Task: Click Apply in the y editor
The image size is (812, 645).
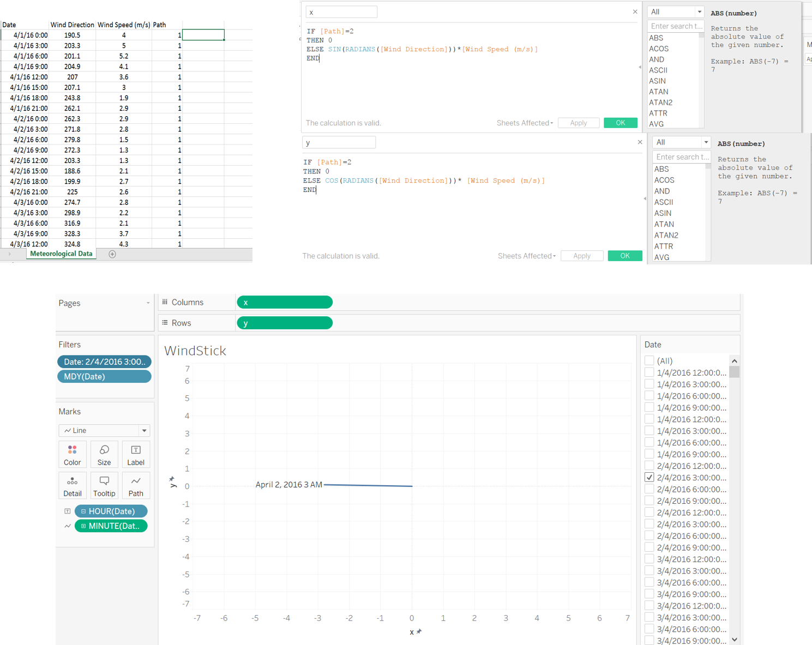Action: (x=582, y=256)
